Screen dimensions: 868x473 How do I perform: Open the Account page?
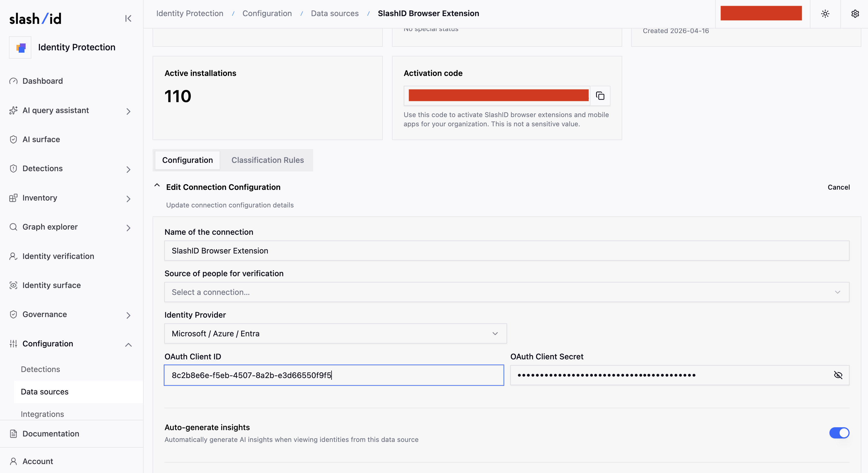[38, 461]
